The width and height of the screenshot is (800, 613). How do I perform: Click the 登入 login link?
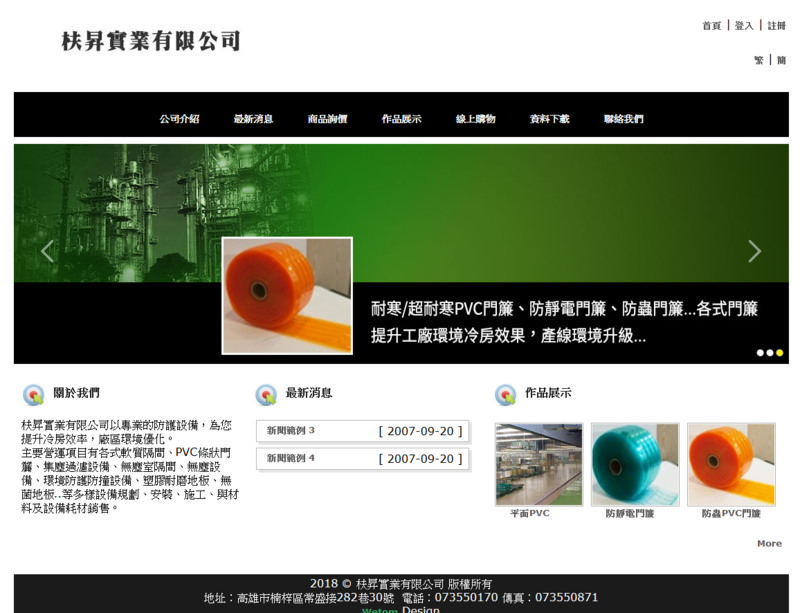click(x=744, y=26)
